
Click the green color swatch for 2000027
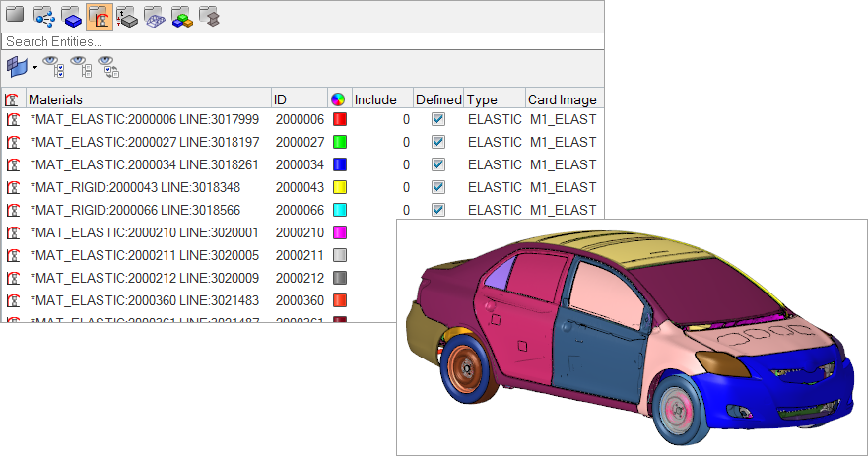pyautogui.click(x=340, y=142)
